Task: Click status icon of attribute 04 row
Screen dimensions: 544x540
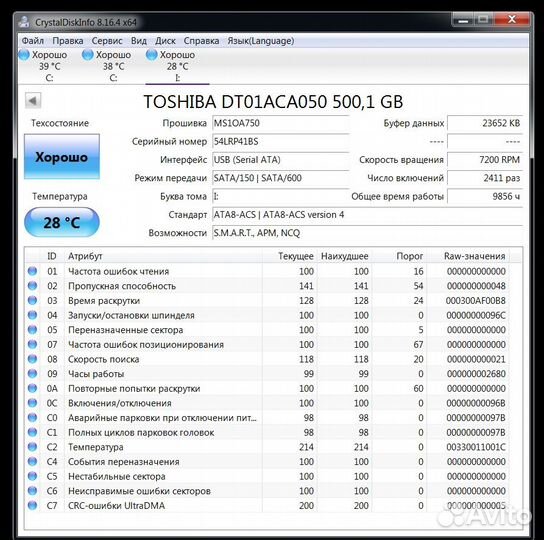Action: [32, 315]
